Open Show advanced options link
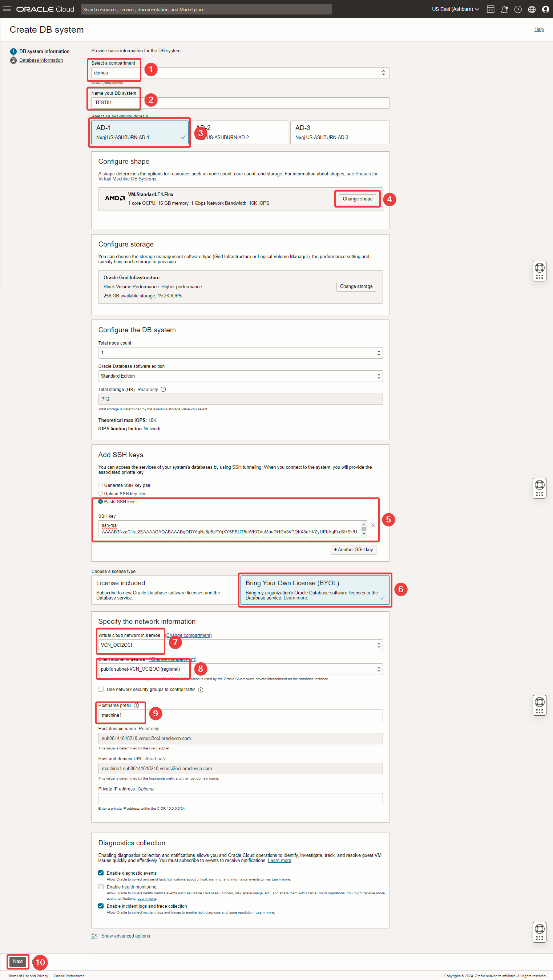 click(x=126, y=936)
